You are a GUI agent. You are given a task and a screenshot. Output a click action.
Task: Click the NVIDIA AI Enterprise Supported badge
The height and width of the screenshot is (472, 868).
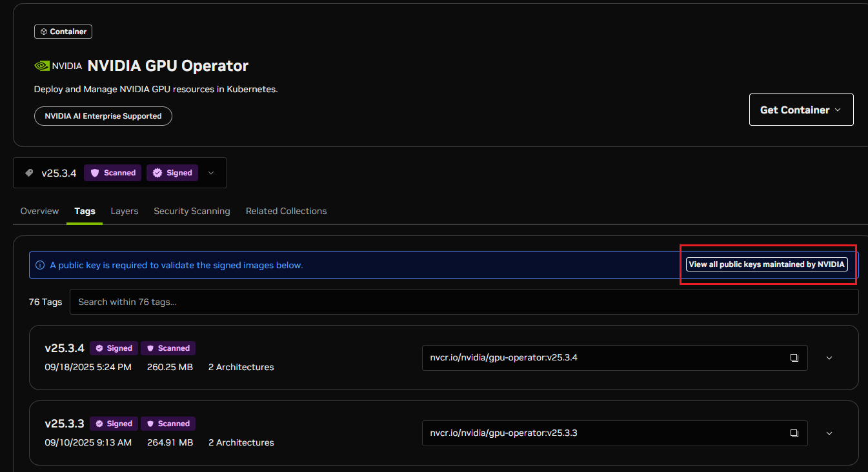pyautogui.click(x=103, y=116)
